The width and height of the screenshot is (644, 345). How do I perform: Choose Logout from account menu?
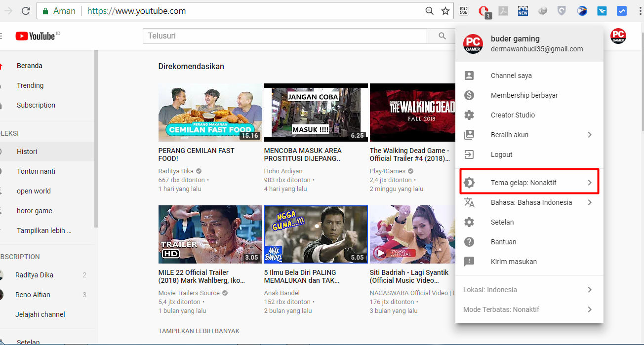pyautogui.click(x=529, y=154)
